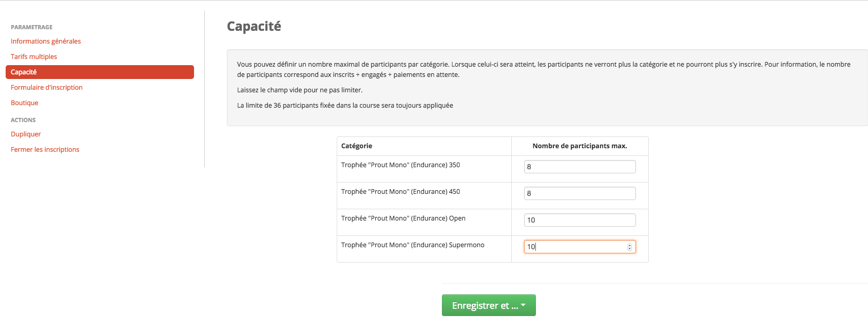Go to Tarifs multiples page
This screenshot has width=868, height=318.
tap(34, 57)
